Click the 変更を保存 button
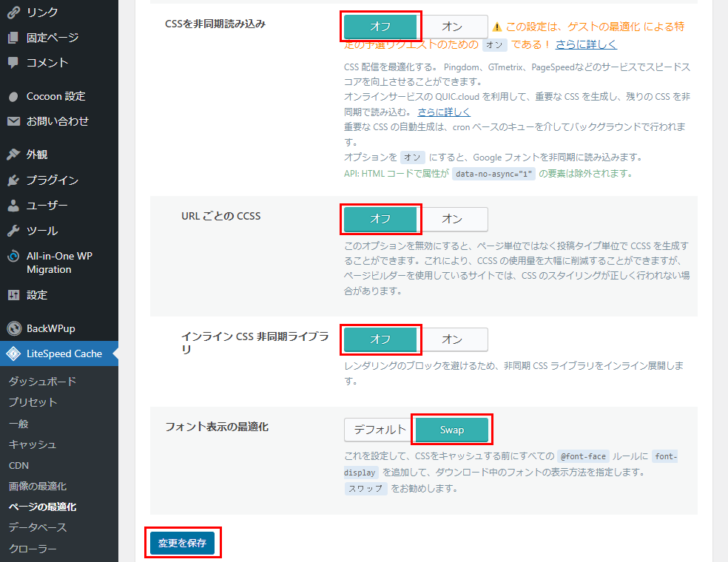The width and height of the screenshot is (728, 562). pos(182,543)
